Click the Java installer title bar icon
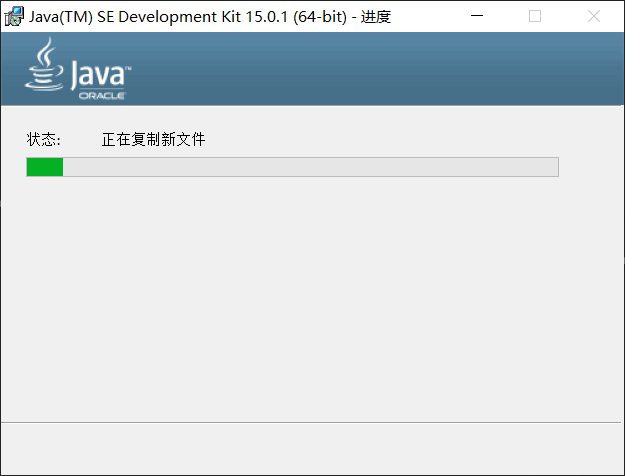This screenshot has width=625, height=476. click(14, 16)
